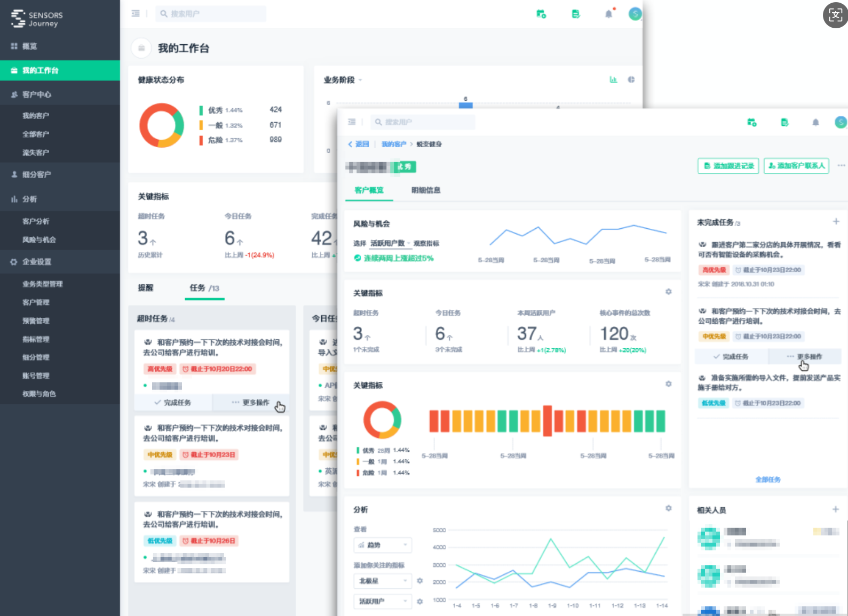848x616 pixels.
Task: Click 完成任务 on first 超时任务 card
Action: (x=173, y=403)
